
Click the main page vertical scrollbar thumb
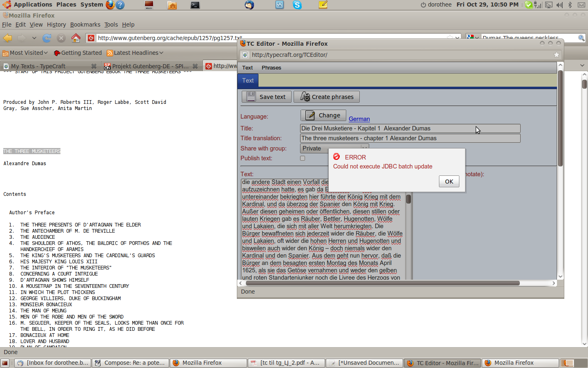point(584,84)
